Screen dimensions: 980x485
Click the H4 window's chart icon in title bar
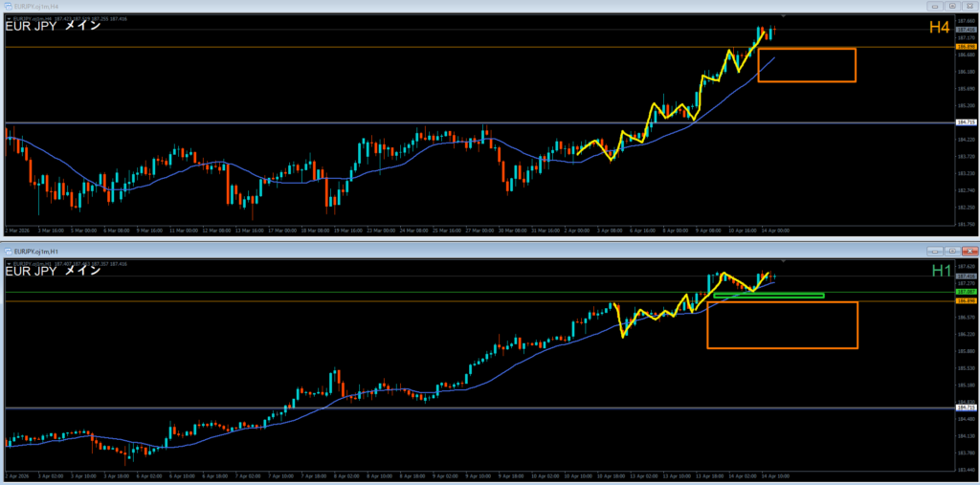click(x=8, y=5)
